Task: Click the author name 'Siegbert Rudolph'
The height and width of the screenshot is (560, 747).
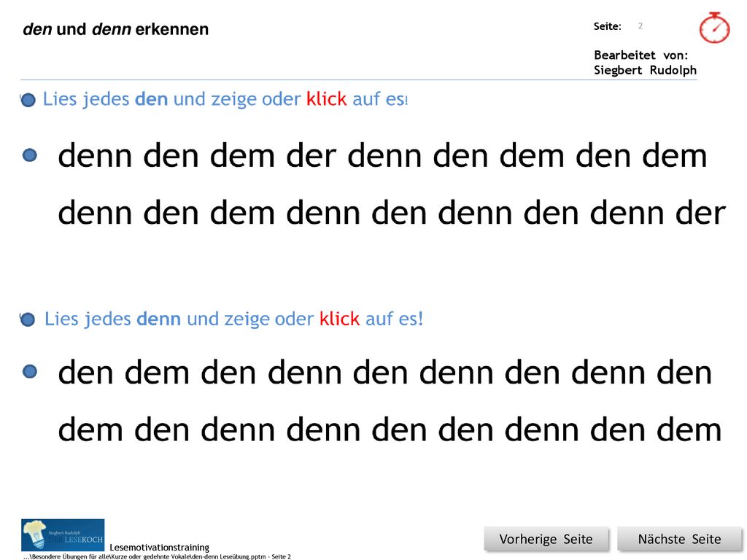Action: [645, 70]
